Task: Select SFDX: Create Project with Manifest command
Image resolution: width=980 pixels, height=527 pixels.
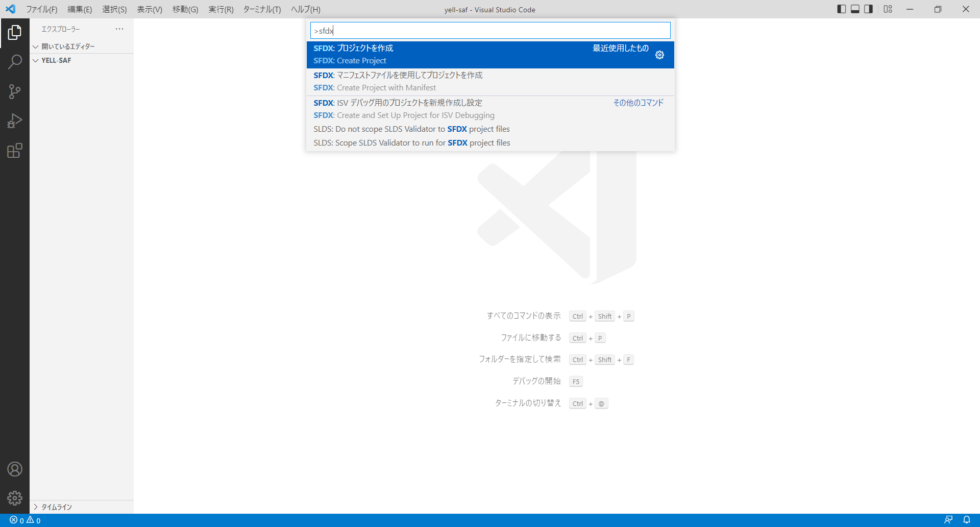Action: click(x=490, y=82)
